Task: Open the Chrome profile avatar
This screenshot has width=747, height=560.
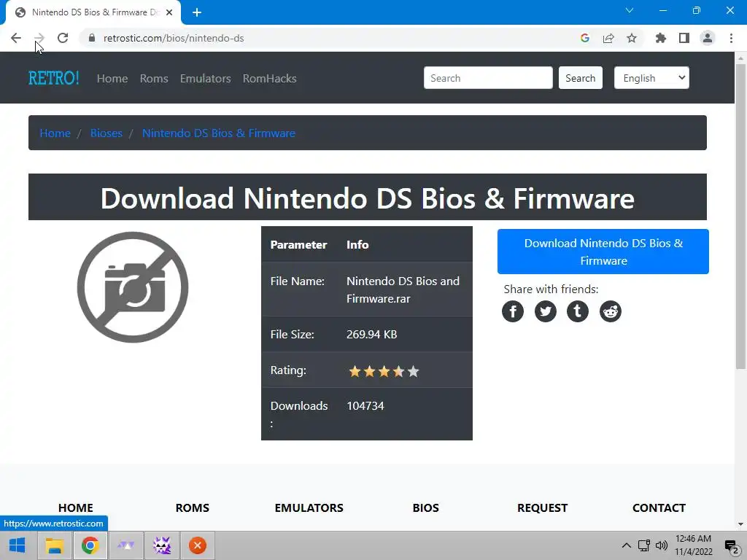Action: point(708,38)
